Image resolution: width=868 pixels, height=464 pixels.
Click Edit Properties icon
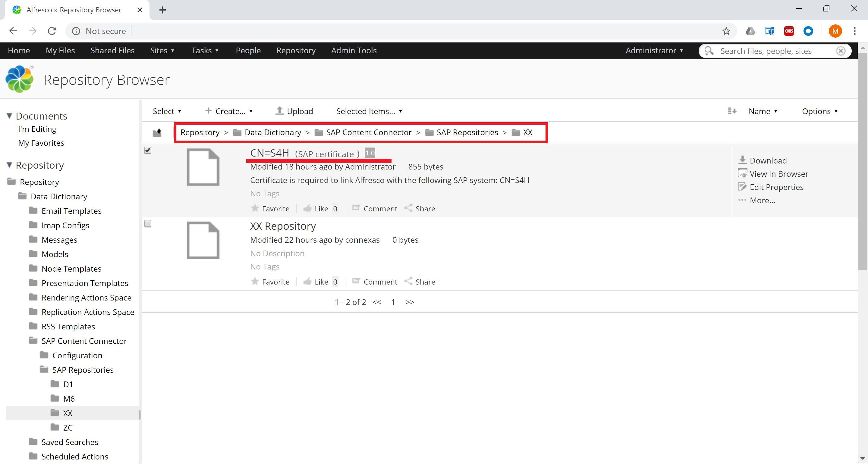[742, 187]
